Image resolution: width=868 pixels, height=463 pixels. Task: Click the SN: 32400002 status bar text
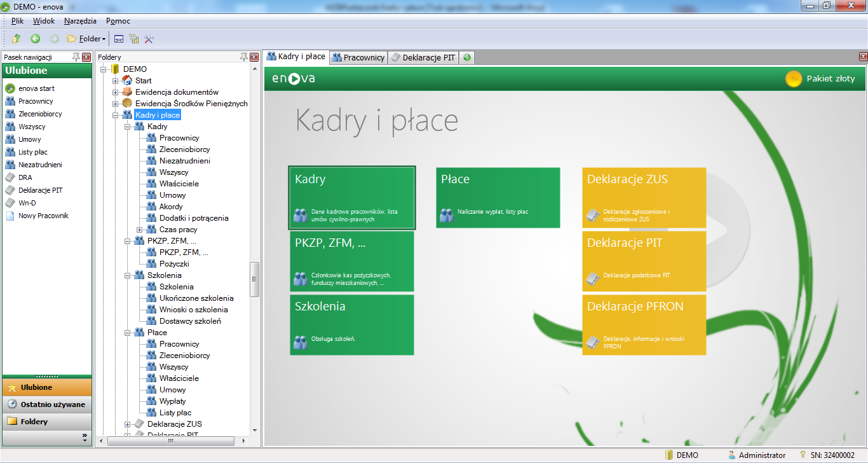click(832, 455)
